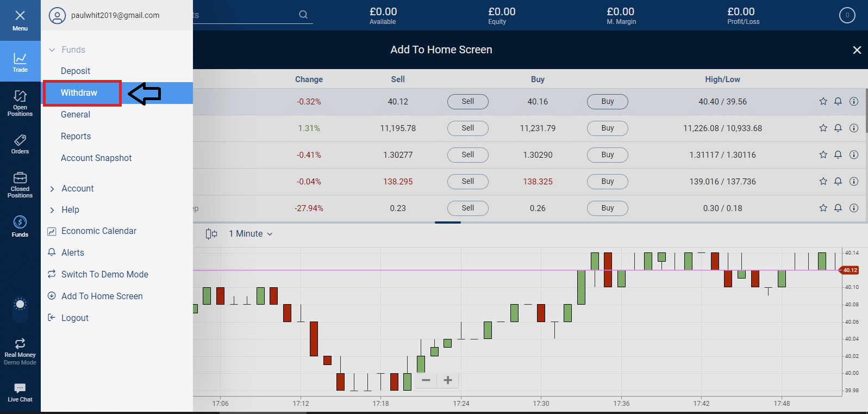Collapse the Funds menu section

click(52, 50)
